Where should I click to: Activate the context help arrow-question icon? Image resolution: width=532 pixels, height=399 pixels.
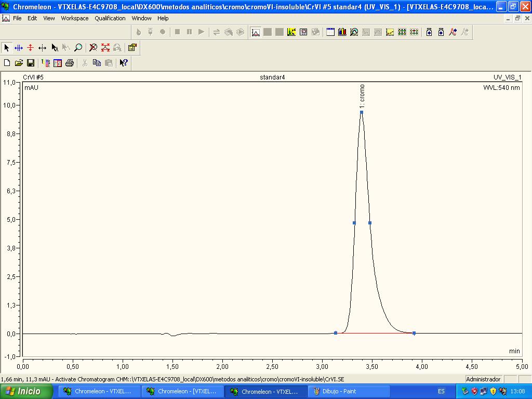click(x=123, y=63)
